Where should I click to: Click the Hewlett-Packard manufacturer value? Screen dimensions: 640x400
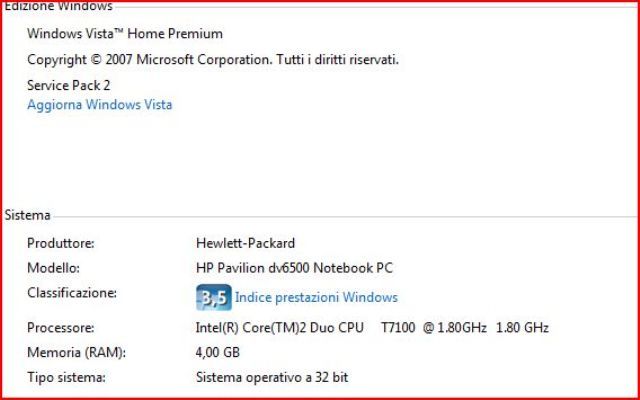pyautogui.click(x=245, y=243)
